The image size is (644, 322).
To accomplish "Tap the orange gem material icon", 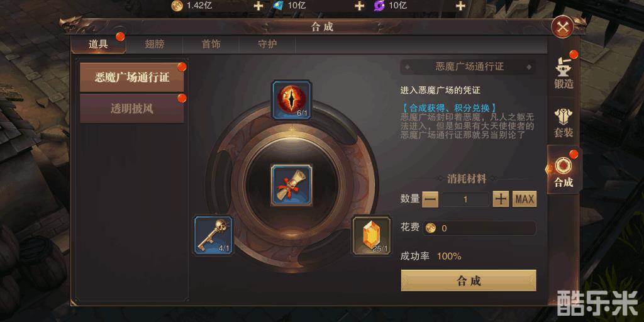I will (372, 235).
